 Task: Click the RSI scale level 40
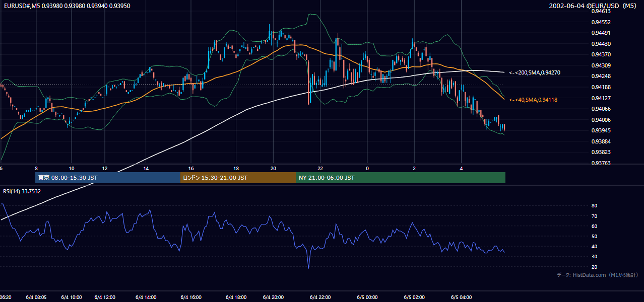tap(594, 246)
